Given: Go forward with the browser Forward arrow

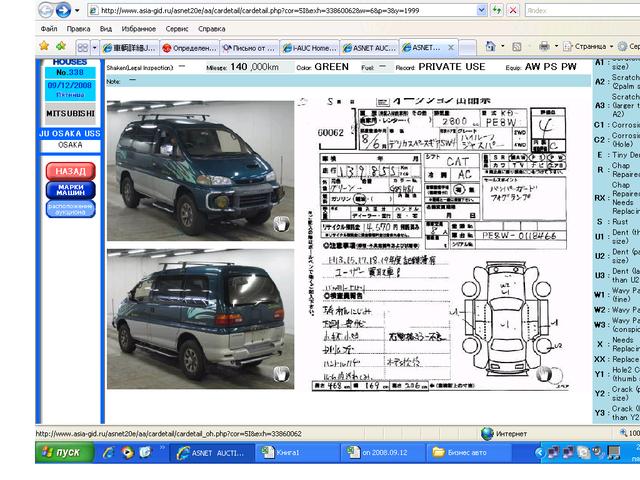Looking at the screenshot, I should click(x=63, y=10).
